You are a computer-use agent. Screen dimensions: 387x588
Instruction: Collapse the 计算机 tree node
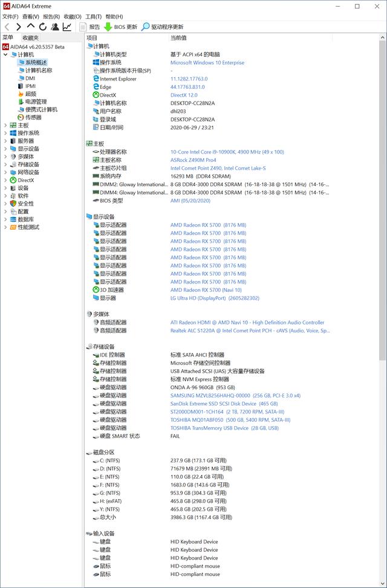pos(5,55)
